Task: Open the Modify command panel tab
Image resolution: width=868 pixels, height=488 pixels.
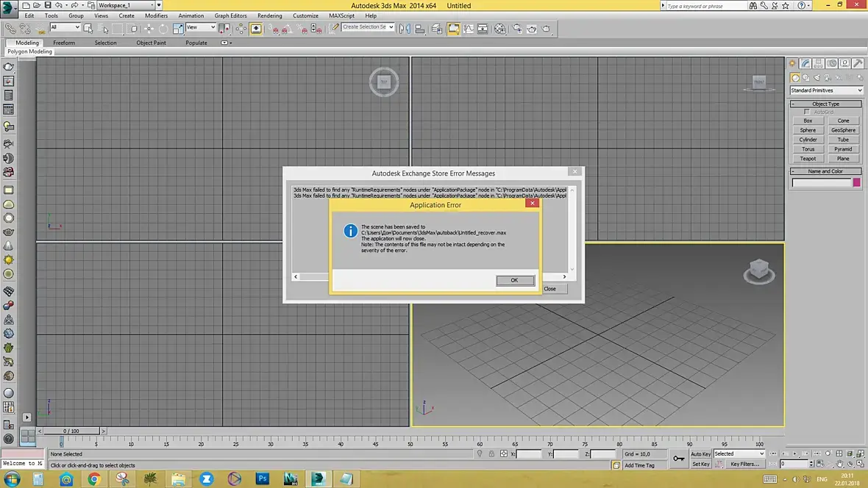Action: [x=805, y=63]
